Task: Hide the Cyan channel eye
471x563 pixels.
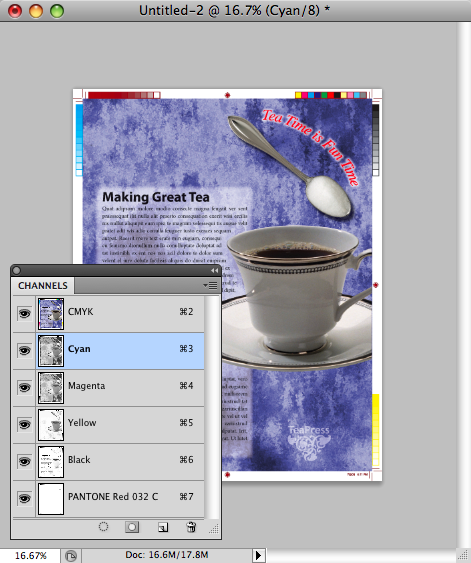Action: point(24,350)
